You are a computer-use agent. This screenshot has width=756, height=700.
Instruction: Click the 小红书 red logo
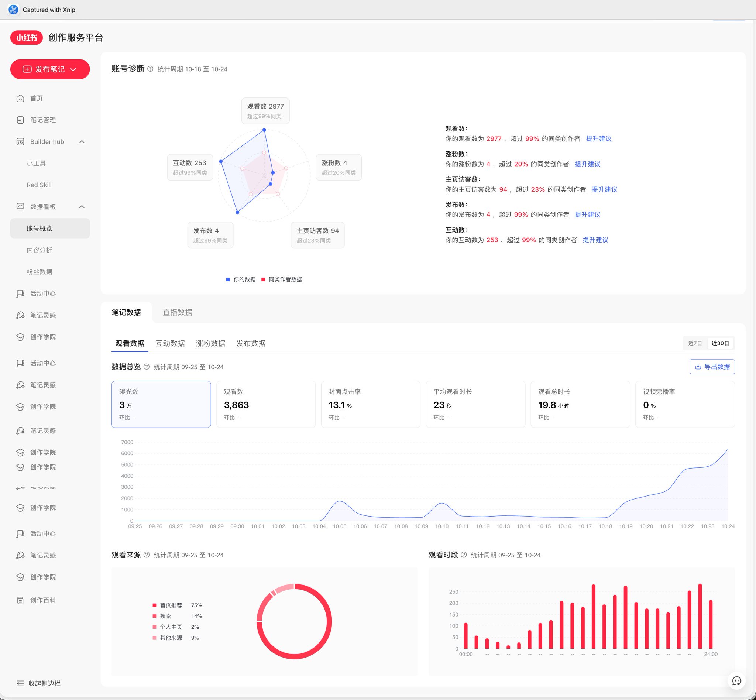27,38
